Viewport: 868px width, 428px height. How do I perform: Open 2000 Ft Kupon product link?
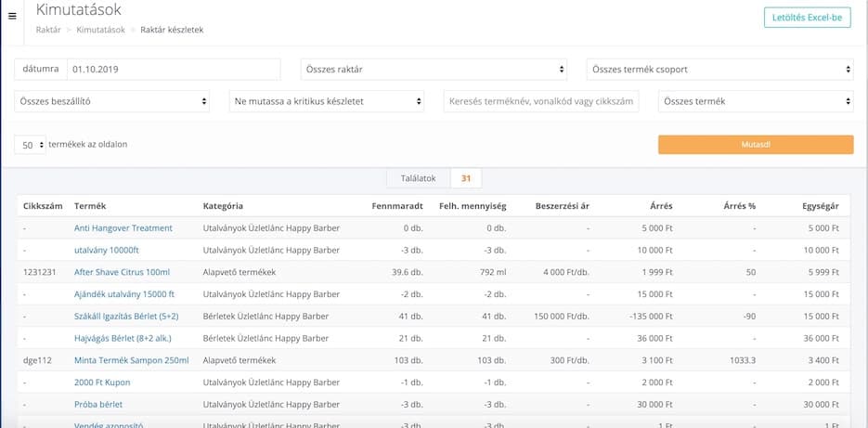coord(102,383)
